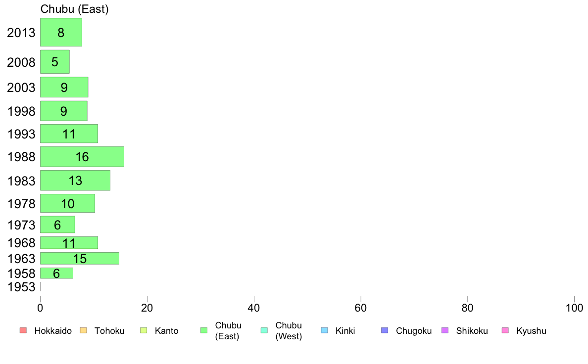Click the Chubu (East) chart title
This screenshot has width=588, height=364.
(74, 8)
